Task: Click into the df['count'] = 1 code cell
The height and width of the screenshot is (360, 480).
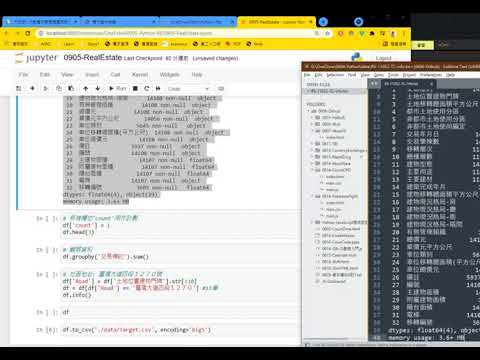Action: (180, 225)
